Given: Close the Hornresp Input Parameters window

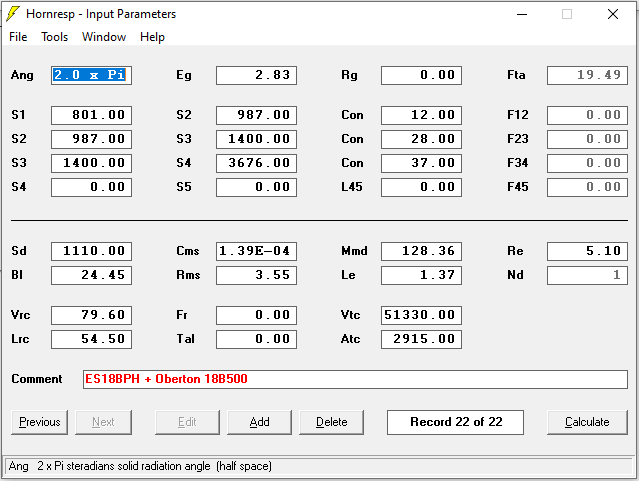Looking at the screenshot, I should click(x=613, y=14).
